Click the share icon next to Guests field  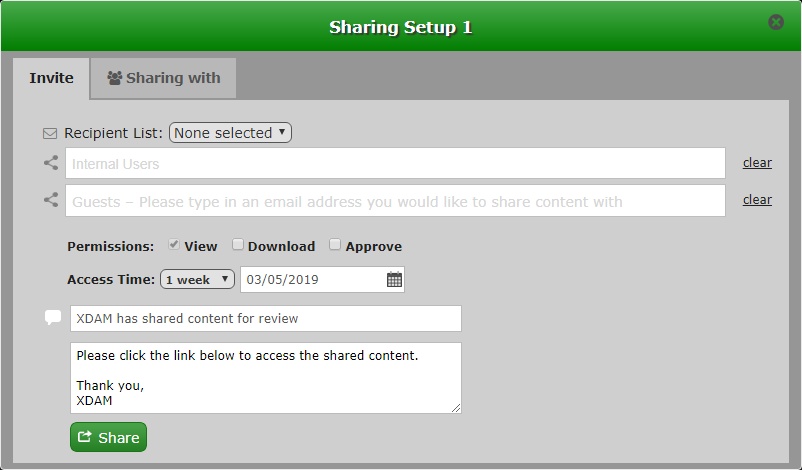tap(51, 200)
